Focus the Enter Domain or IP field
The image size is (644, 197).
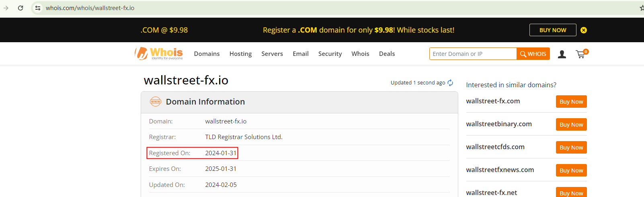coord(473,54)
